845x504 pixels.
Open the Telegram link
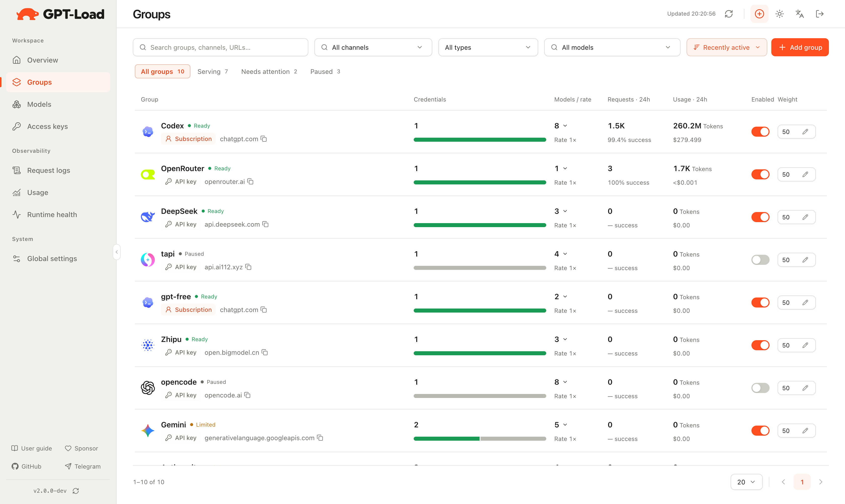click(x=82, y=467)
